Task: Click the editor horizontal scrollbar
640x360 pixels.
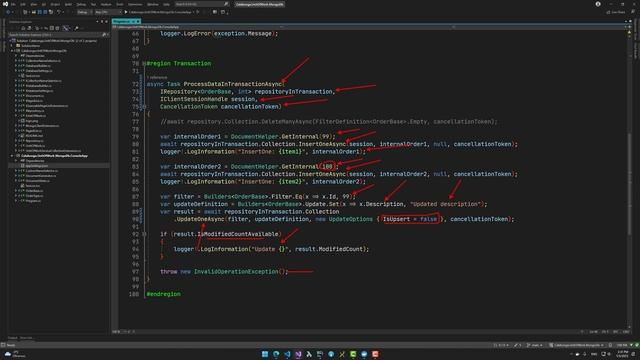Action: coord(355,331)
